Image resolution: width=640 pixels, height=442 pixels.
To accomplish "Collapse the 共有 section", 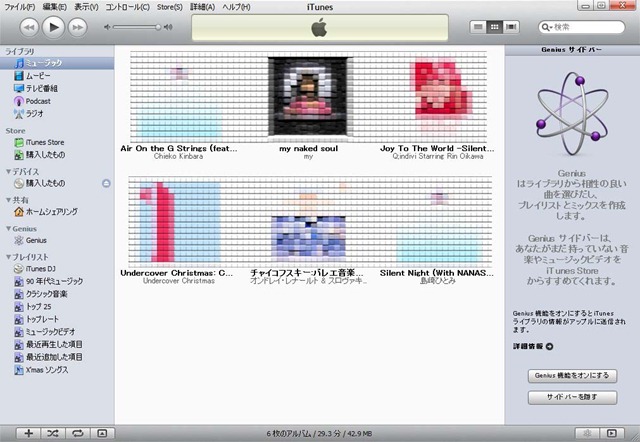I will [x=8, y=200].
